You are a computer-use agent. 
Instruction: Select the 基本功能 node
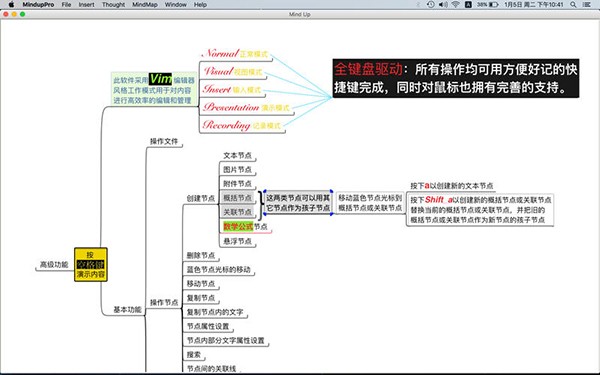(127, 310)
